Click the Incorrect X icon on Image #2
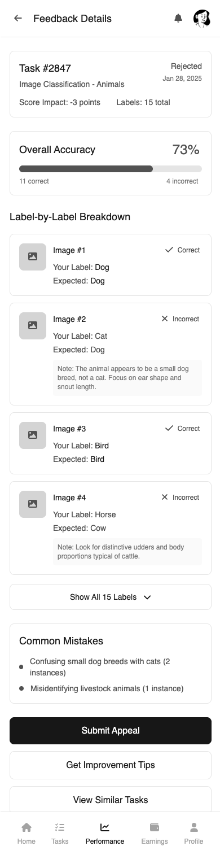220x868 pixels. pos(165,319)
